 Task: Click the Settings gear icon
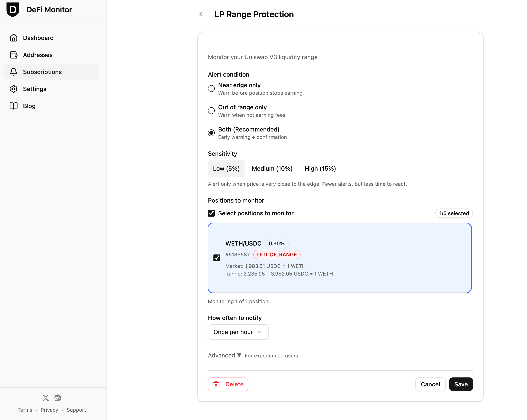[x=14, y=89]
